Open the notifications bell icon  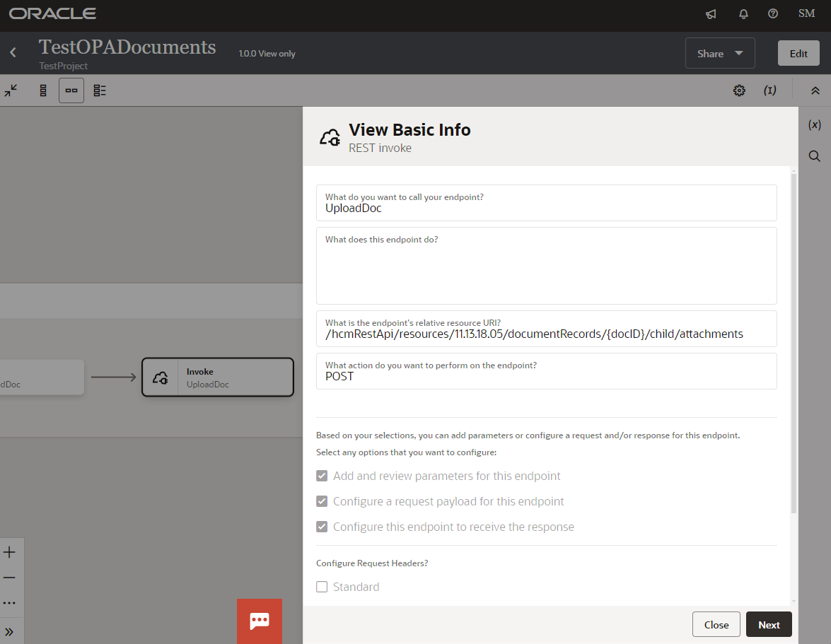743,13
